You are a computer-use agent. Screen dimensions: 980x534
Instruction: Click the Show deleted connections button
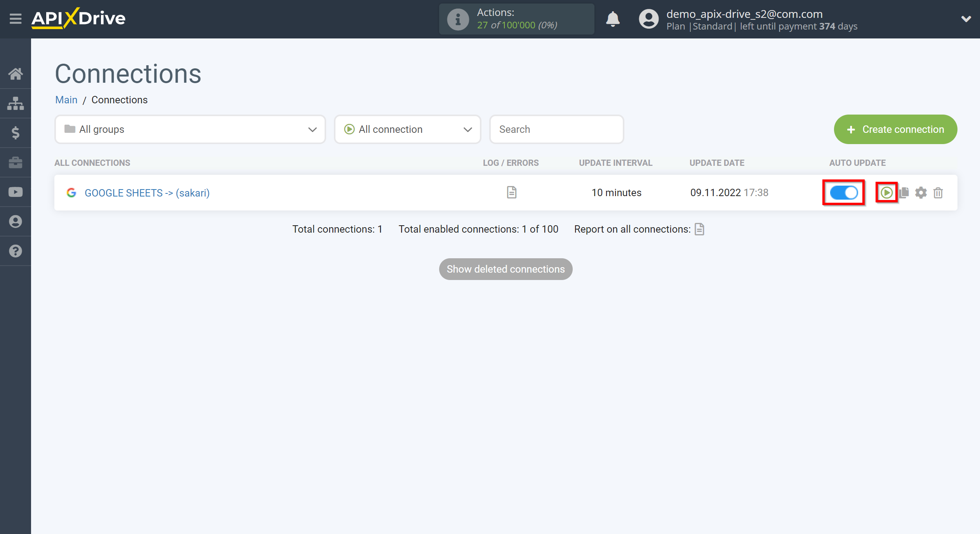click(506, 268)
